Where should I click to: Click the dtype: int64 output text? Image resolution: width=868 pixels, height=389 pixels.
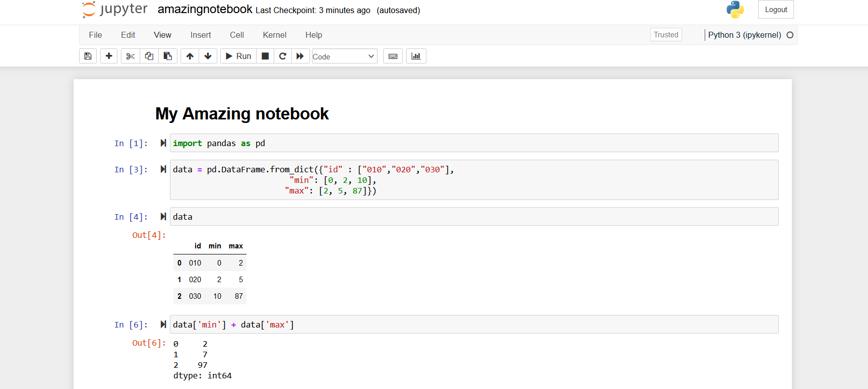point(203,376)
